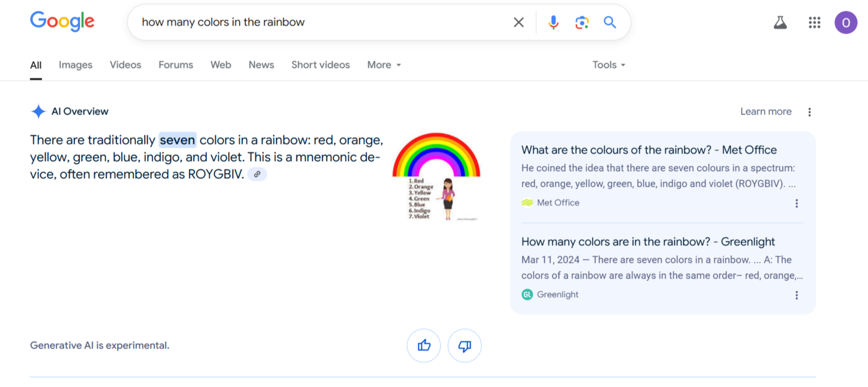Open Search Labs flask icon

(780, 23)
